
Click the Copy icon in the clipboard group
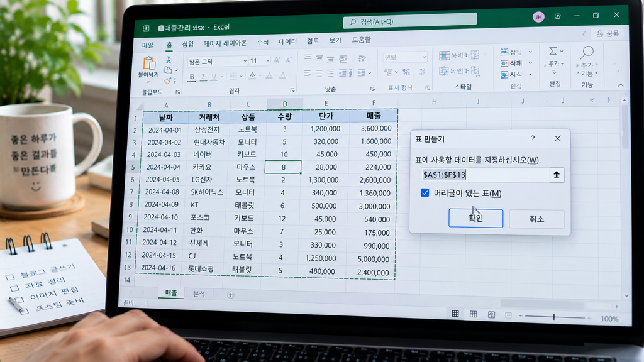[168, 70]
